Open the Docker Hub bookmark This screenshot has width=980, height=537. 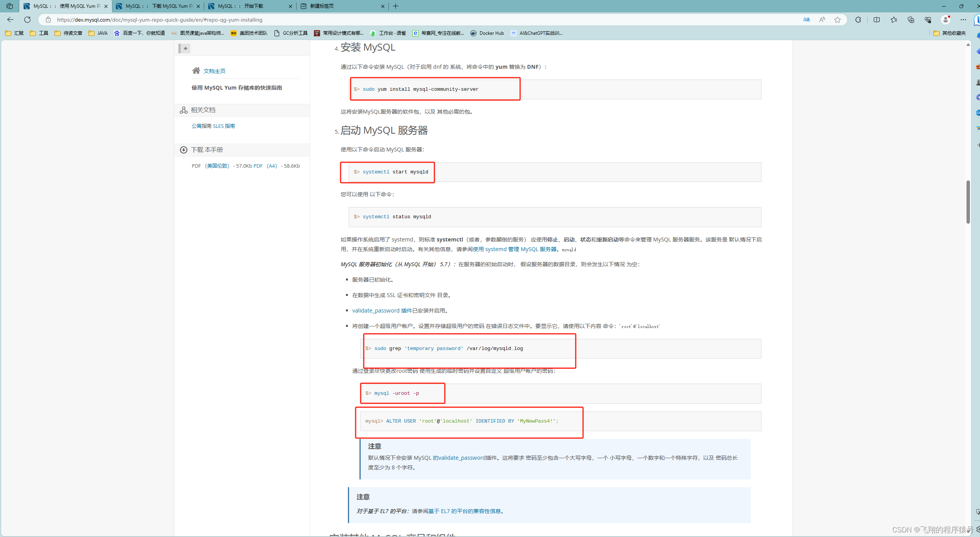click(487, 33)
